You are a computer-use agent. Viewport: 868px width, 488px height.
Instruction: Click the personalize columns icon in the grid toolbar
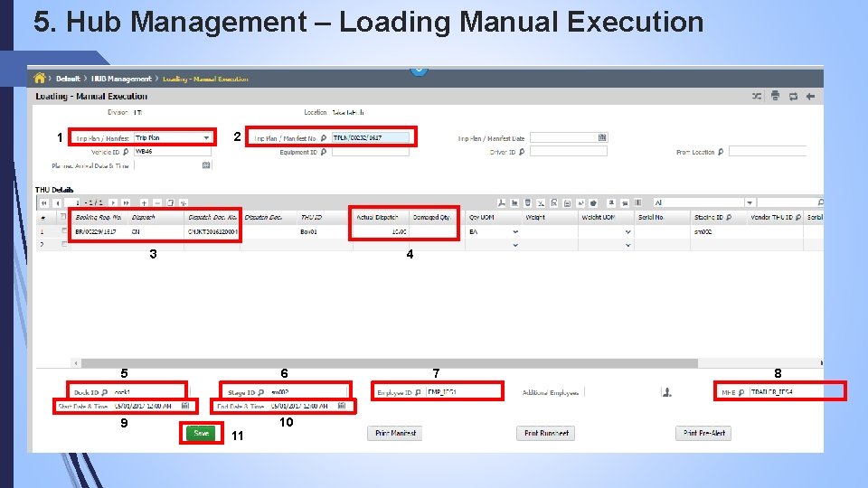pos(637,203)
